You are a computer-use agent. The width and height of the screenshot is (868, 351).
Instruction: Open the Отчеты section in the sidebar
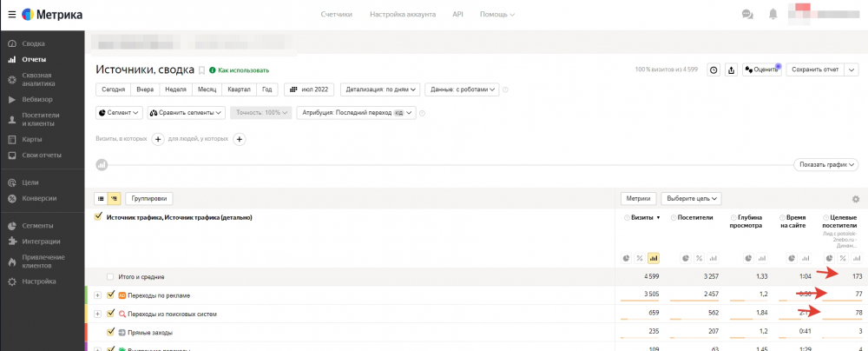(34, 59)
